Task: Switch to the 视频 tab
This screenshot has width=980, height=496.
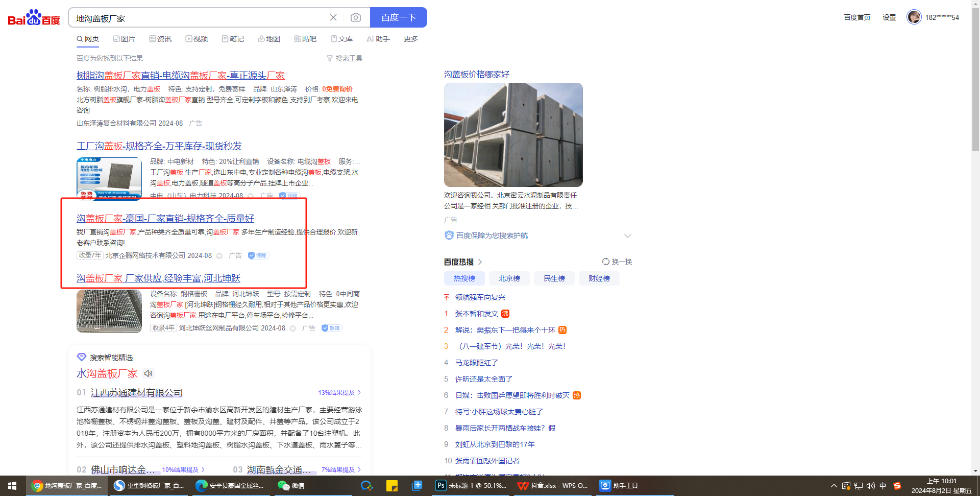Action: pos(197,39)
